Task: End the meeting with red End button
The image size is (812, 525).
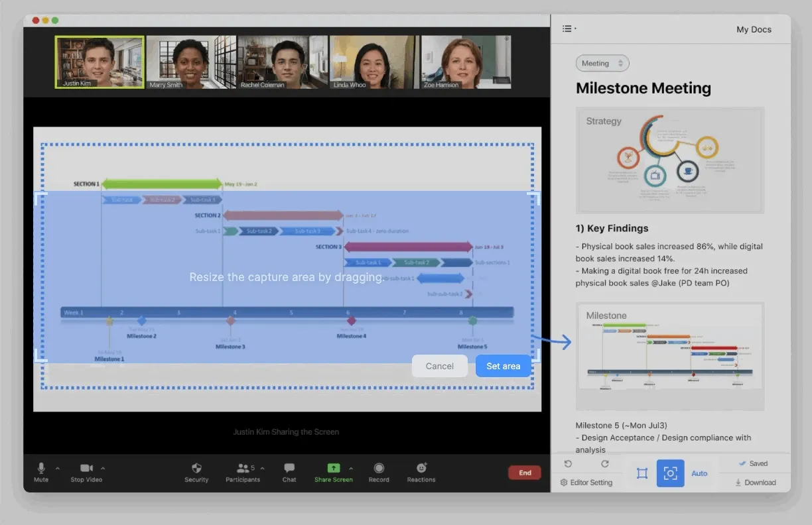Action: pyautogui.click(x=525, y=473)
